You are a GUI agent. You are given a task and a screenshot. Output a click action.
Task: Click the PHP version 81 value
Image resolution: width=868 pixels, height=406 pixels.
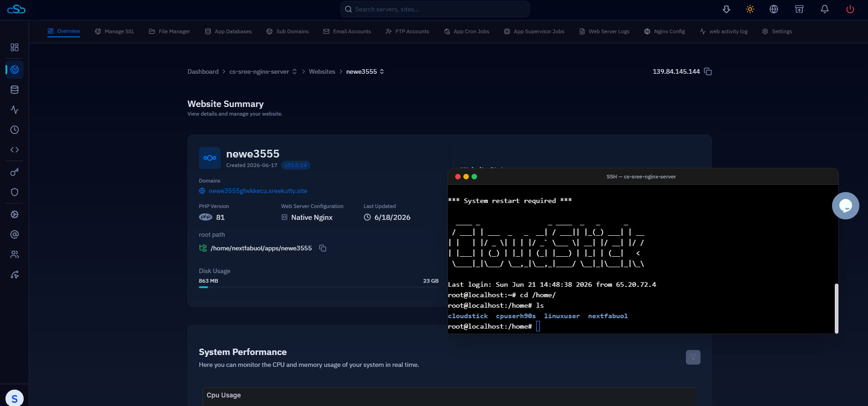220,218
